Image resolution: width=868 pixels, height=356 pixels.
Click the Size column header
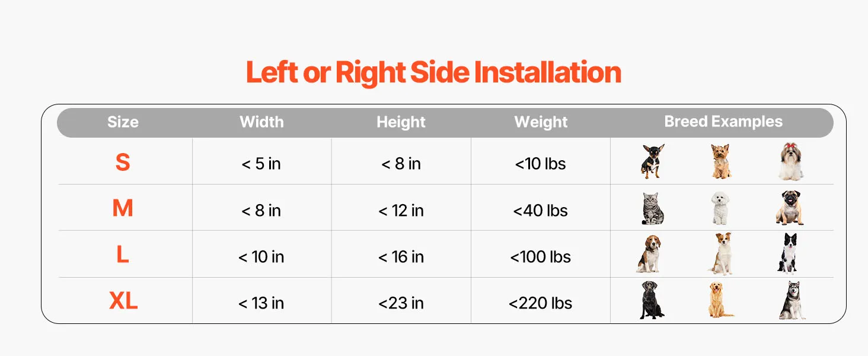pos(123,122)
